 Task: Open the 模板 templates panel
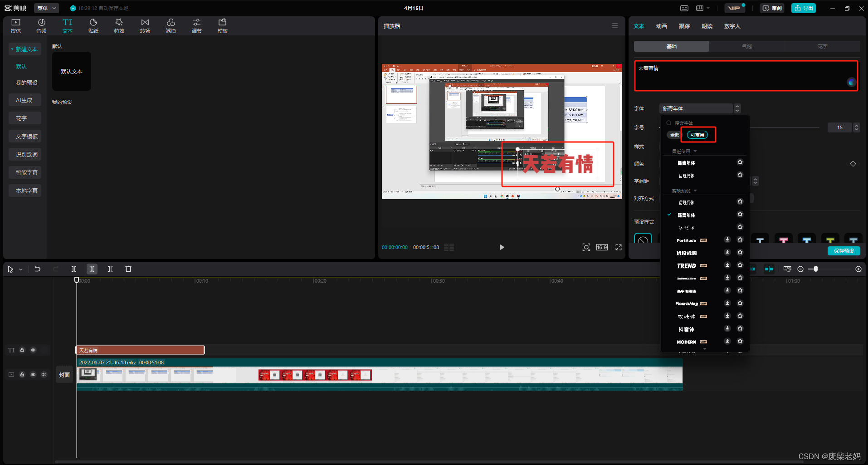223,26
